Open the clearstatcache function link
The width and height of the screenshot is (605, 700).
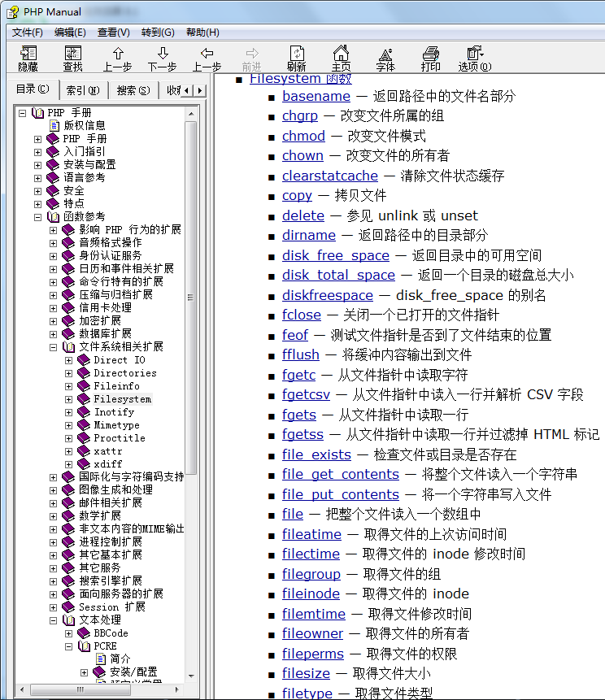(x=330, y=176)
